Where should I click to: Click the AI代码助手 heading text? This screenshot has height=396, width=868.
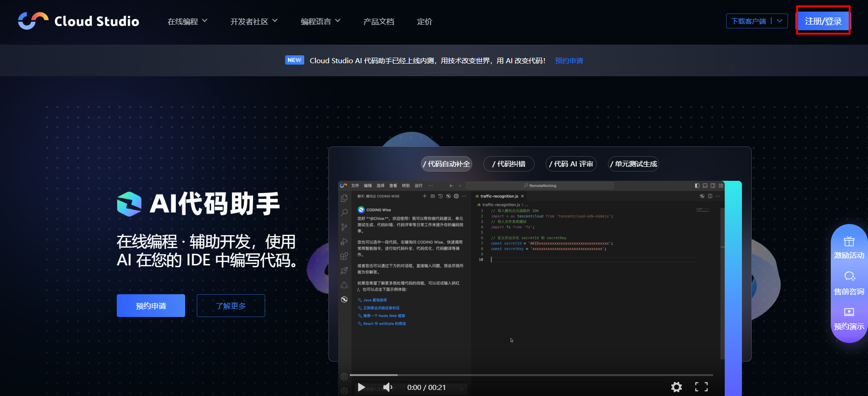coord(215,204)
